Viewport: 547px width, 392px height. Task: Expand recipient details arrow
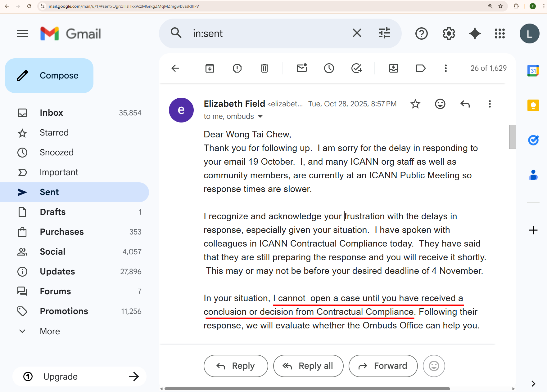pos(260,117)
